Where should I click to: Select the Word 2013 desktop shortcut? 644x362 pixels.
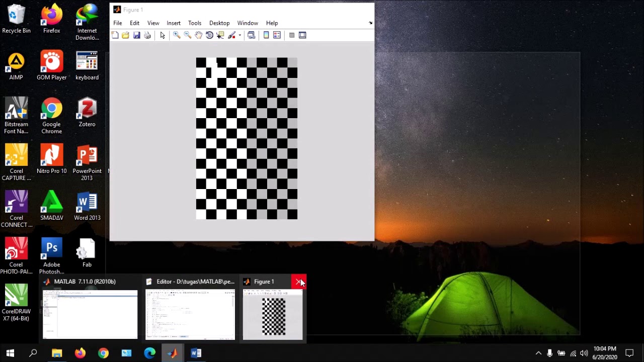coord(87,207)
